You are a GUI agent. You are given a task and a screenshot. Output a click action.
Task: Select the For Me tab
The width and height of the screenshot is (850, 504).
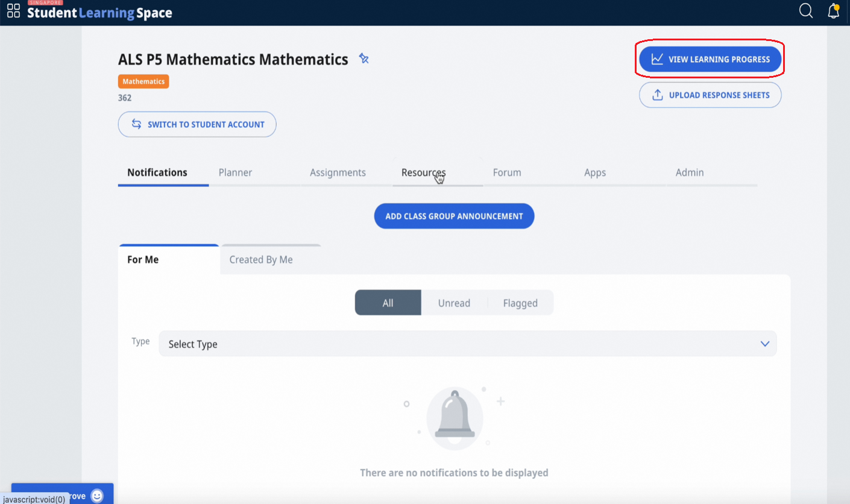coord(143,259)
